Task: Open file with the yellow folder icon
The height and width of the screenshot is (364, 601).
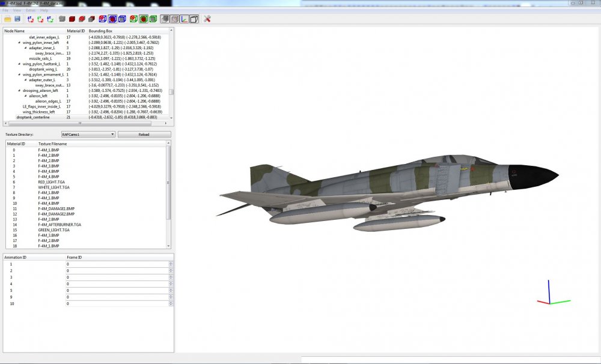Action: [x=7, y=19]
